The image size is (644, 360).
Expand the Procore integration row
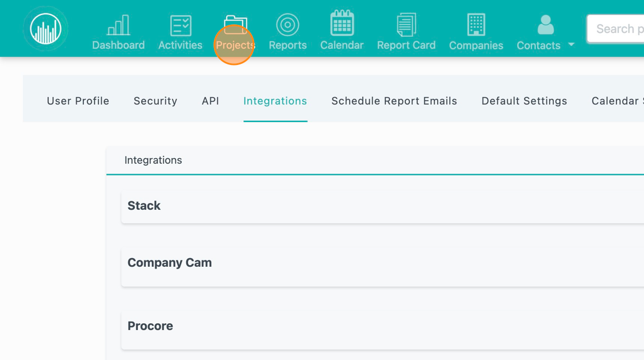150,325
